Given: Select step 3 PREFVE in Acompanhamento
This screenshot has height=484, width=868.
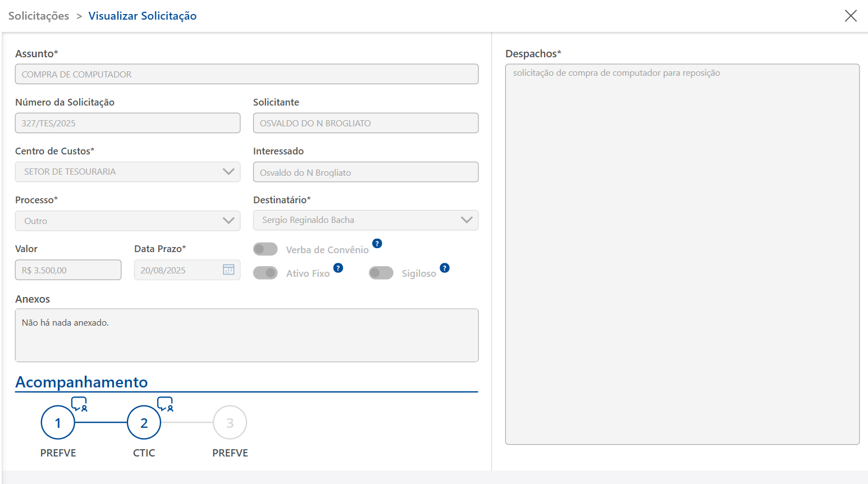Looking at the screenshot, I should coord(230,423).
